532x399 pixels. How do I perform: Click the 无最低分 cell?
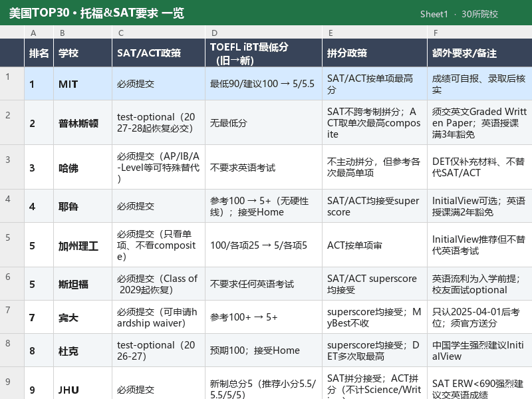tap(263, 123)
